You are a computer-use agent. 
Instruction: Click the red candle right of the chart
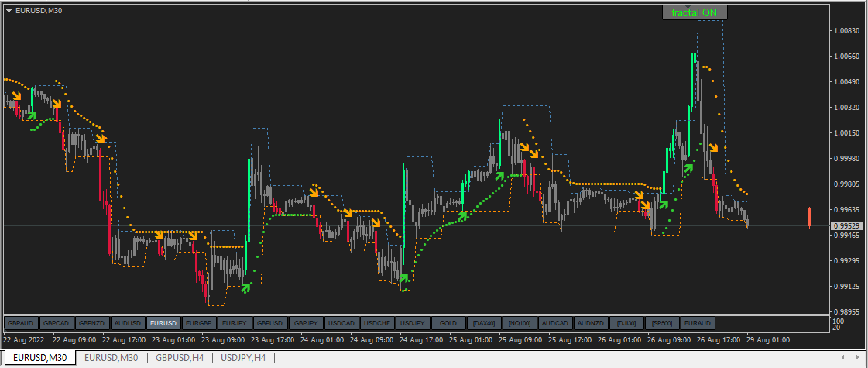809,217
